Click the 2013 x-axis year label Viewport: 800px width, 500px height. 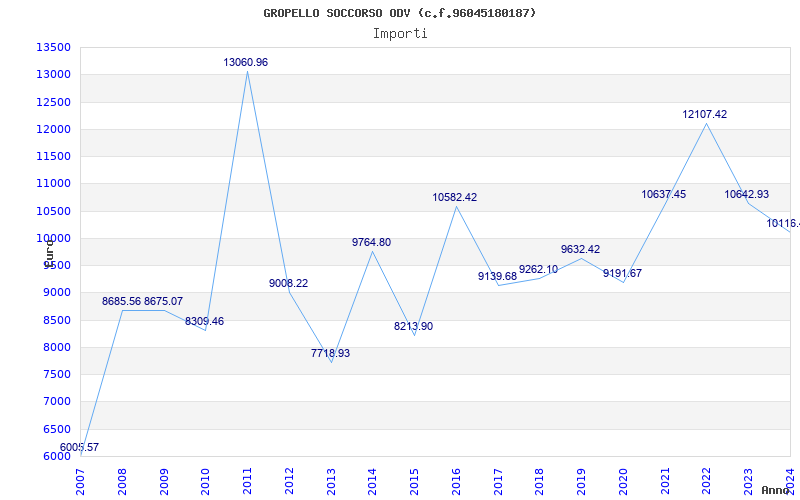point(331,482)
